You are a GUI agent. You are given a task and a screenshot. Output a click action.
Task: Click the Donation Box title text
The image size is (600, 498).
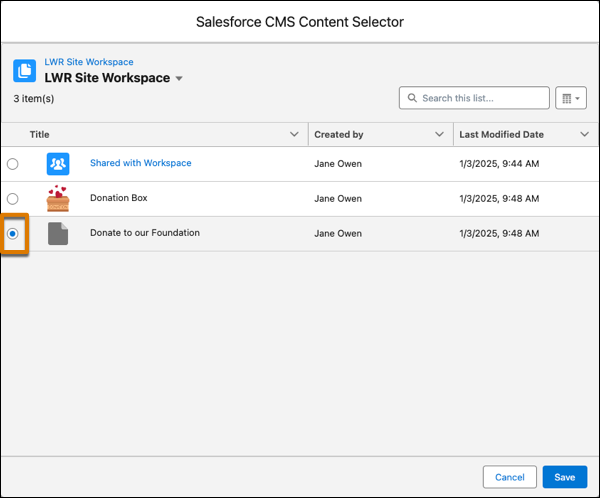(119, 198)
